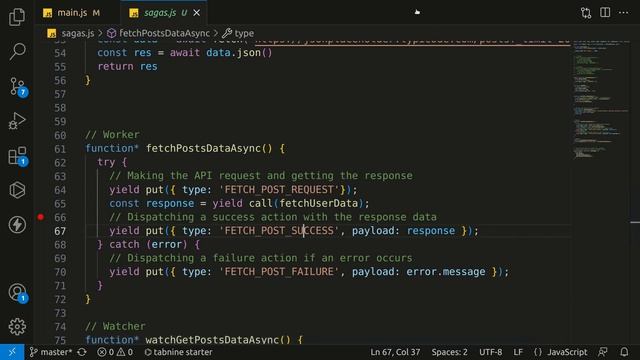The image size is (640, 360).
Task: Click 'return res' on line 55
Action: [127, 67]
